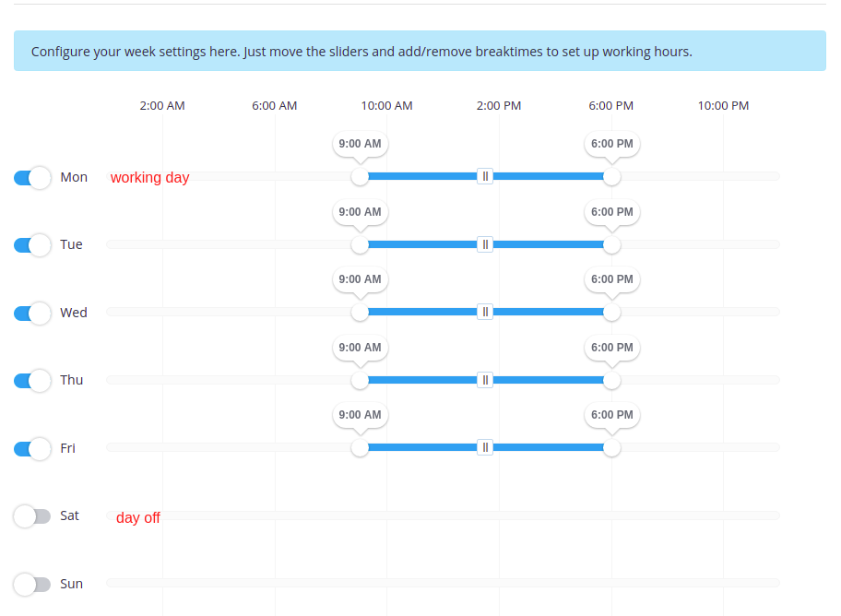Enable the Sun toggle switch
841x616 pixels.
[32, 584]
